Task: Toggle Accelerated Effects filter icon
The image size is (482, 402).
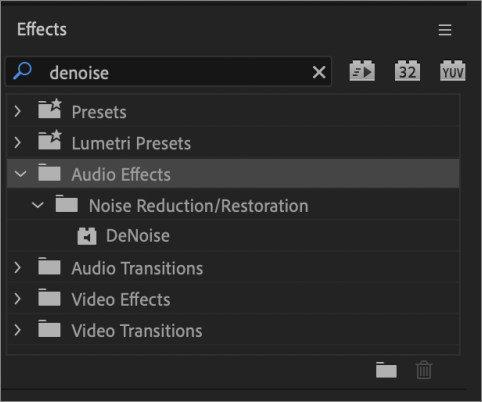Action: [362, 71]
